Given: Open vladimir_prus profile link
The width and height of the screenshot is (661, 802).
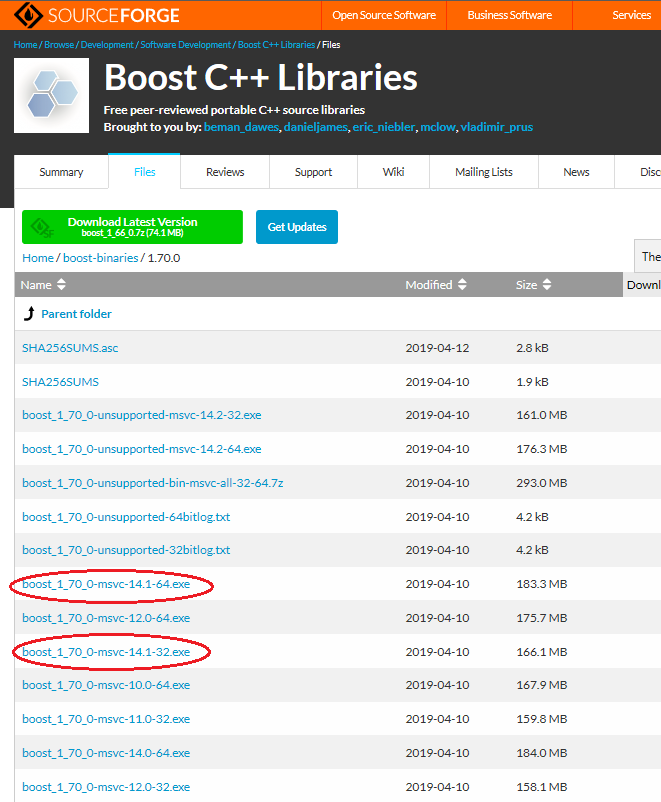Looking at the screenshot, I should pyautogui.click(x=497, y=127).
